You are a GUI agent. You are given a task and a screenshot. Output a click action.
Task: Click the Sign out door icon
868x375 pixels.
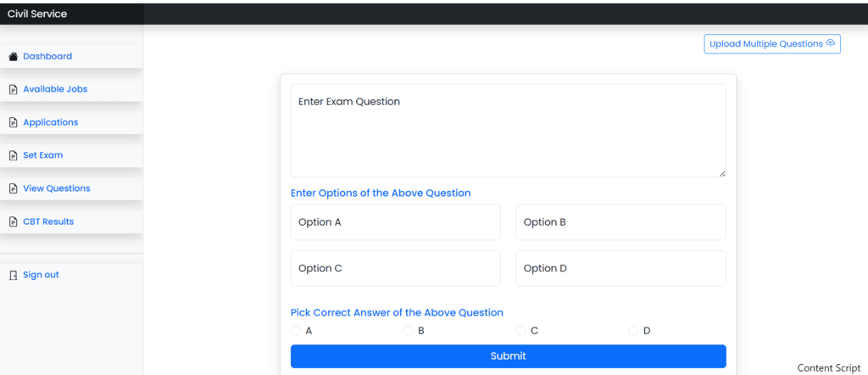(x=13, y=276)
